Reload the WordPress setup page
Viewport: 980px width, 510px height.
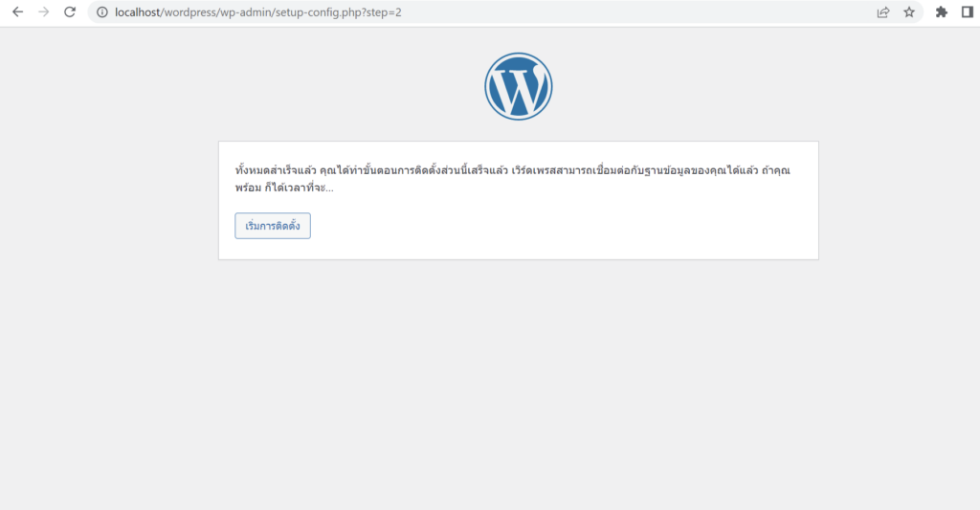pos(69,12)
